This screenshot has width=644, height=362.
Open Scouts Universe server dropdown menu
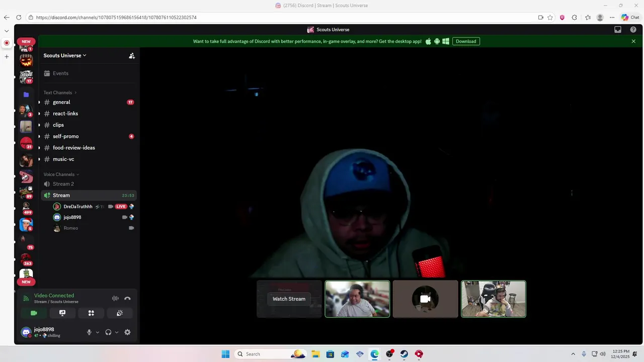[65, 56]
